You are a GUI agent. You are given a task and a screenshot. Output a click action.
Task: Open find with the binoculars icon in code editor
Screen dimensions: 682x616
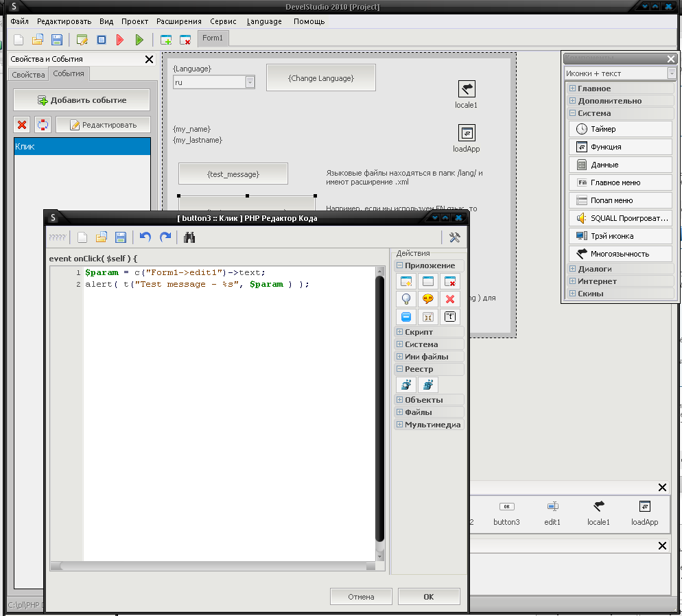tap(189, 237)
